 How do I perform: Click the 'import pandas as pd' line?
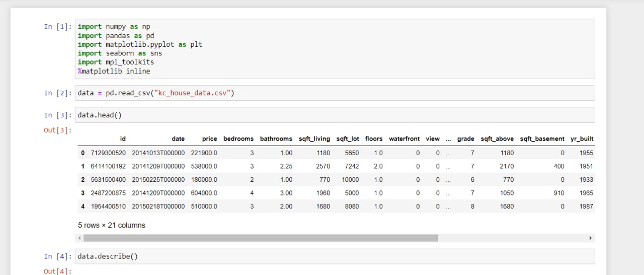[116, 35]
